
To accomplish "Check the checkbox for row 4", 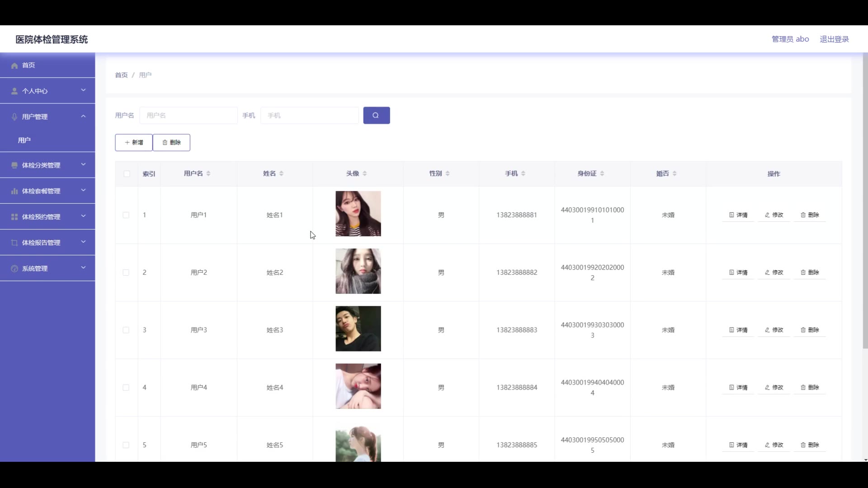I will click(126, 388).
